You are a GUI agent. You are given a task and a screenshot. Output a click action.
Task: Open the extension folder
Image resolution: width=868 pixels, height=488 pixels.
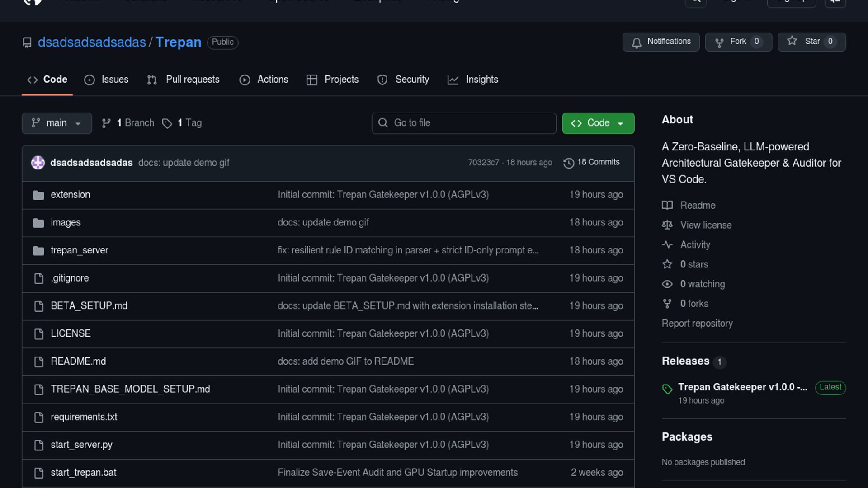pos(70,195)
